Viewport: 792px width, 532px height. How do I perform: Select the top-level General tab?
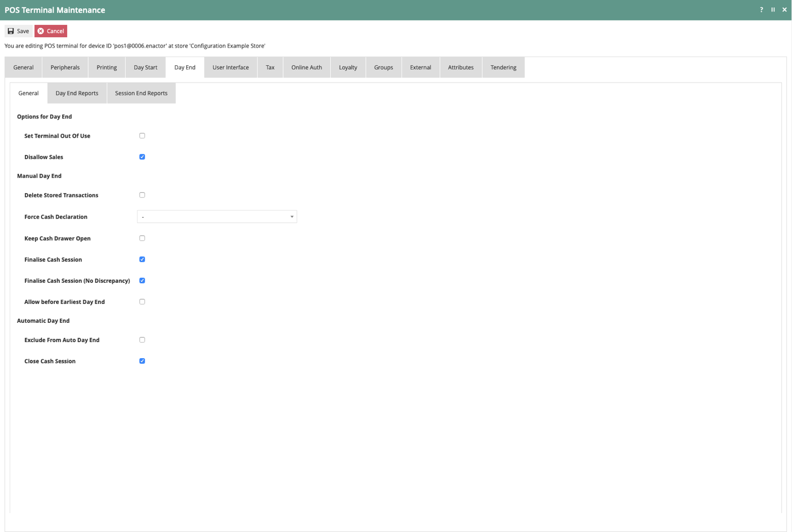click(23, 68)
